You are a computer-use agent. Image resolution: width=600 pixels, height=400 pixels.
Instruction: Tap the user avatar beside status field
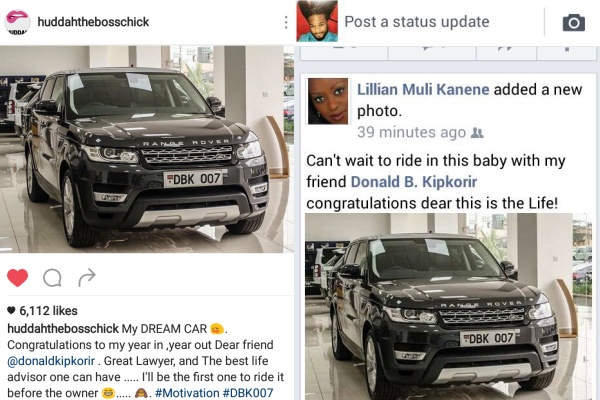317,21
